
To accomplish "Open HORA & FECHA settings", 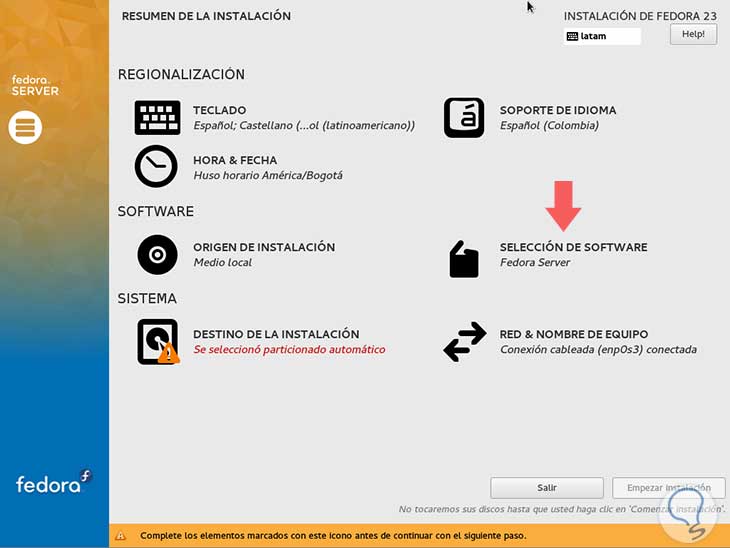I will tap(235, 160).
